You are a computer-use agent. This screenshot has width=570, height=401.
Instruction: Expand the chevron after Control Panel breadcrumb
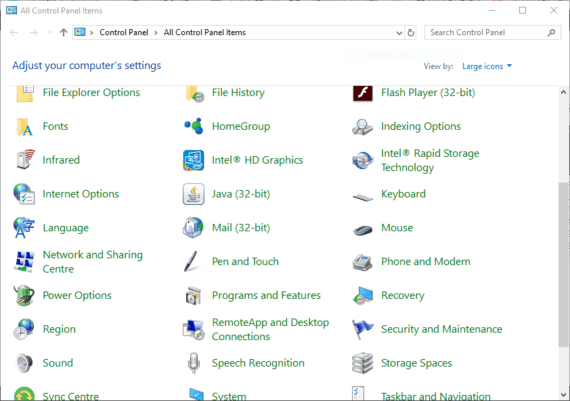(156, 33)
